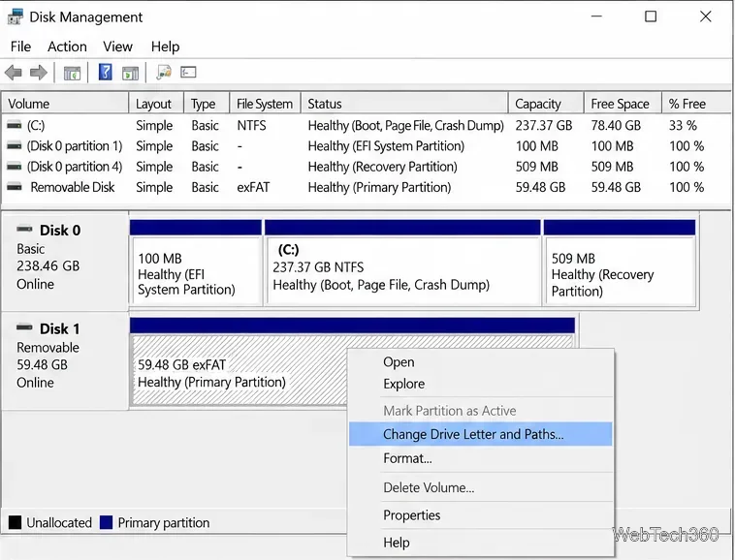Click the exFAT file system cell

click(x=253, y=187)
